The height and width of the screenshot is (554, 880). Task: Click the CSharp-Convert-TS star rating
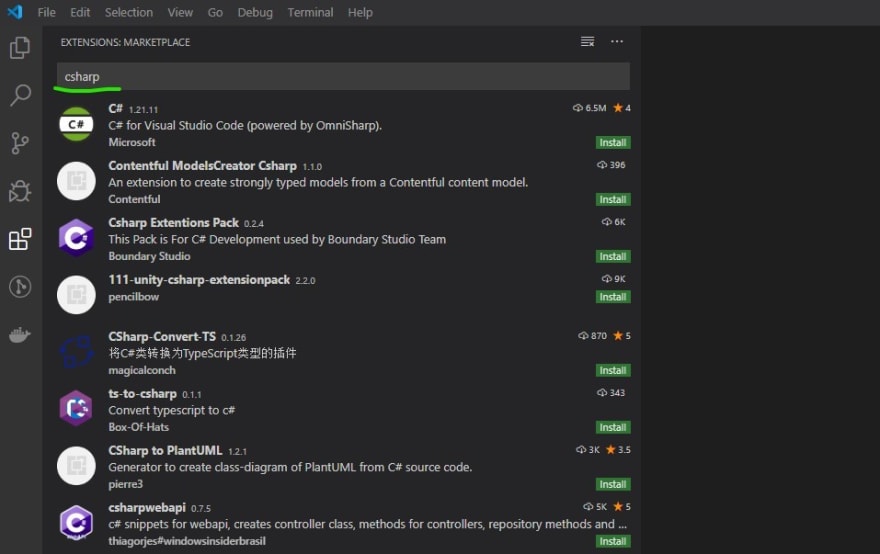pos(622,336)
